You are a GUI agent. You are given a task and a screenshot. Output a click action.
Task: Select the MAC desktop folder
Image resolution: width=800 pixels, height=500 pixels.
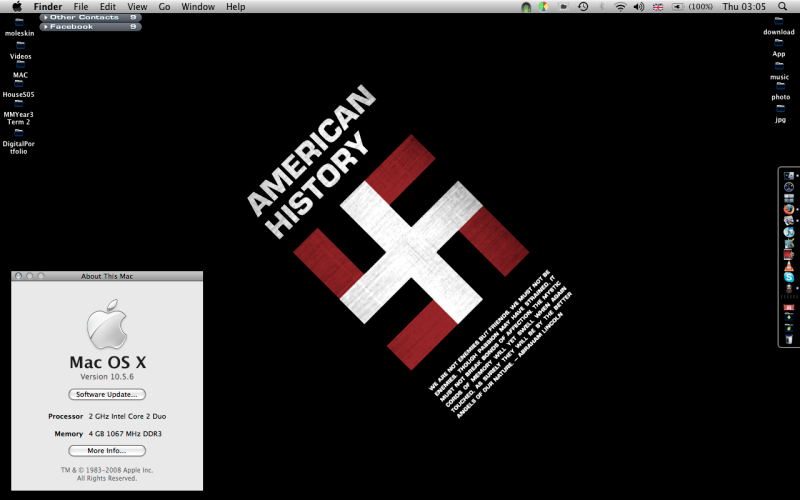(x=20, y=70)
